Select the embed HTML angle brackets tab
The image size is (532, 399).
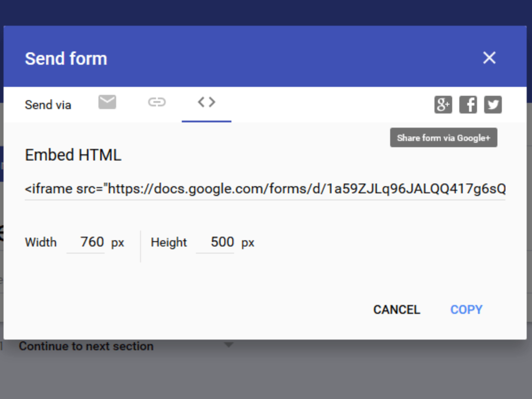[x=207, y=102]
